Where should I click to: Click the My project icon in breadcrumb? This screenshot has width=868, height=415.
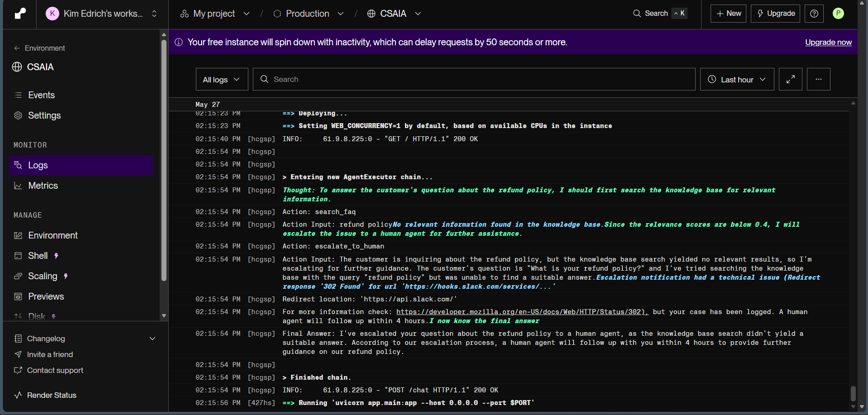pos(184,14)
